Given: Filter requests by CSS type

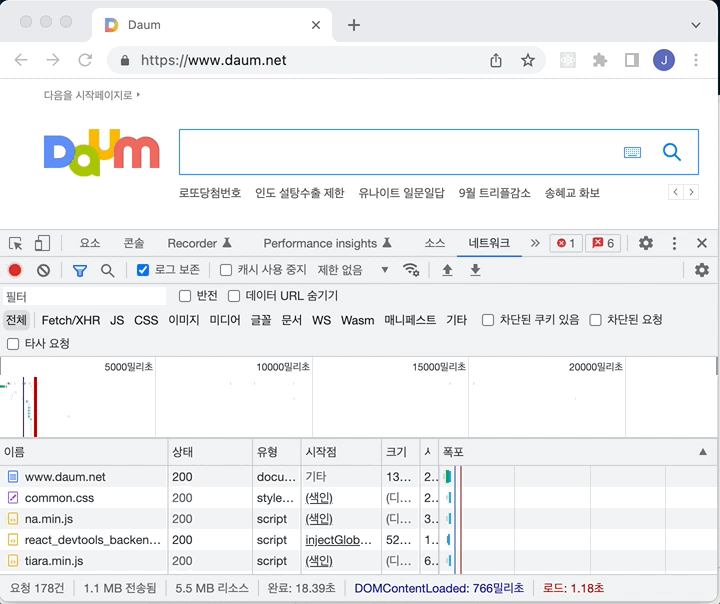Looking at the screenshot, I should tap(146, 320).
